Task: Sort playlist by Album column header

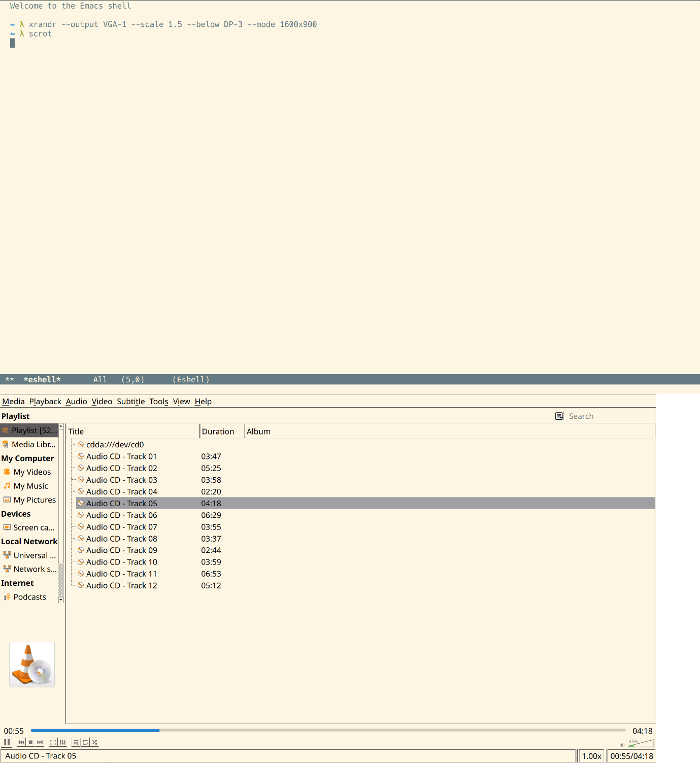Action: pos(450,432)
